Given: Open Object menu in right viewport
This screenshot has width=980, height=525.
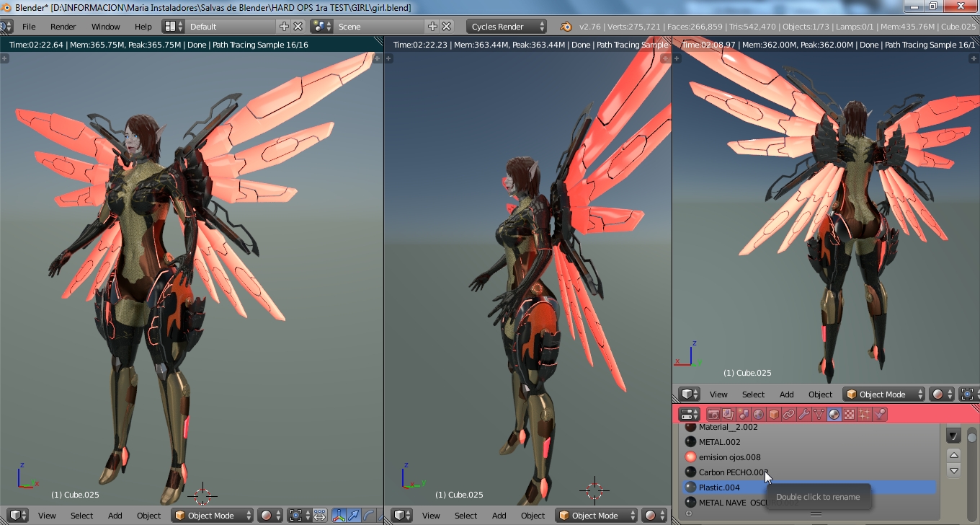Looking at the screenshot, I should tap(821, 394).
